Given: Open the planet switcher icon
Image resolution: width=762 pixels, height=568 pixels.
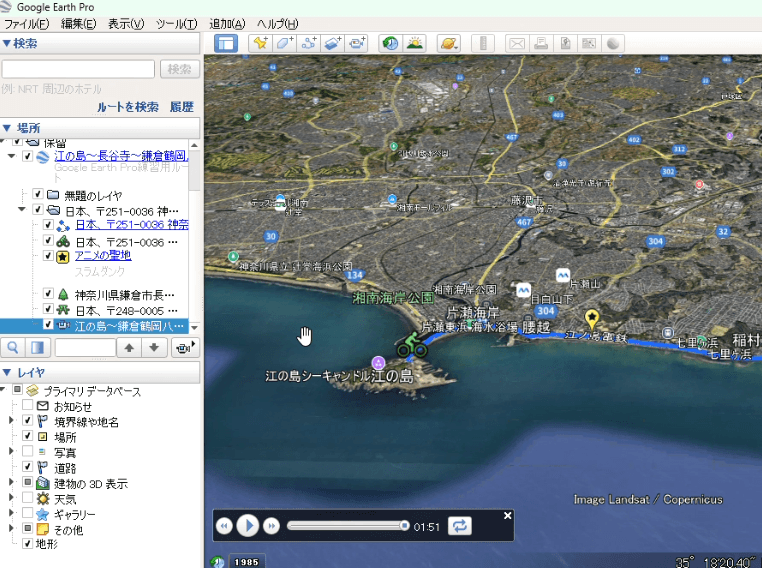Looking at the screenshot, I should pyautogui.click(x=448, y=43).
